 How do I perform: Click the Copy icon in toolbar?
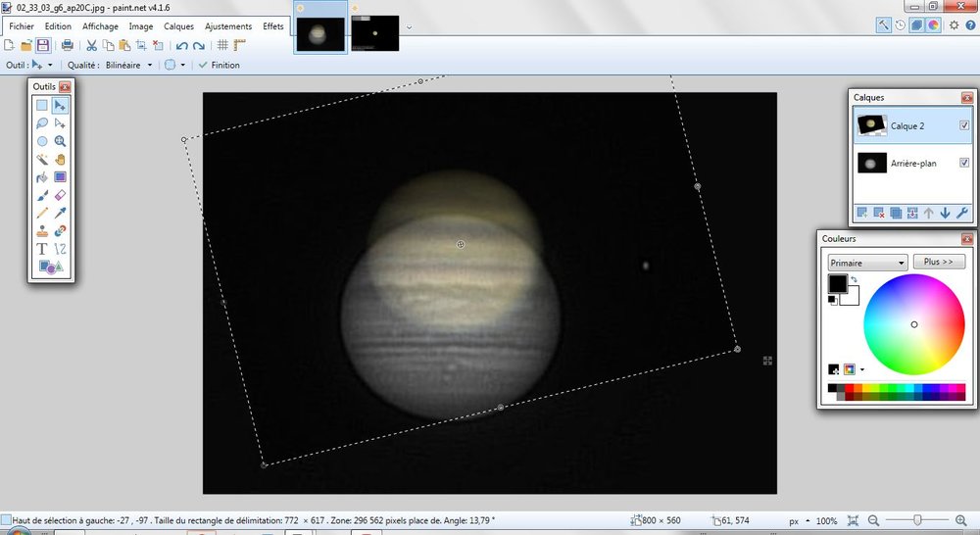point(108,45)
